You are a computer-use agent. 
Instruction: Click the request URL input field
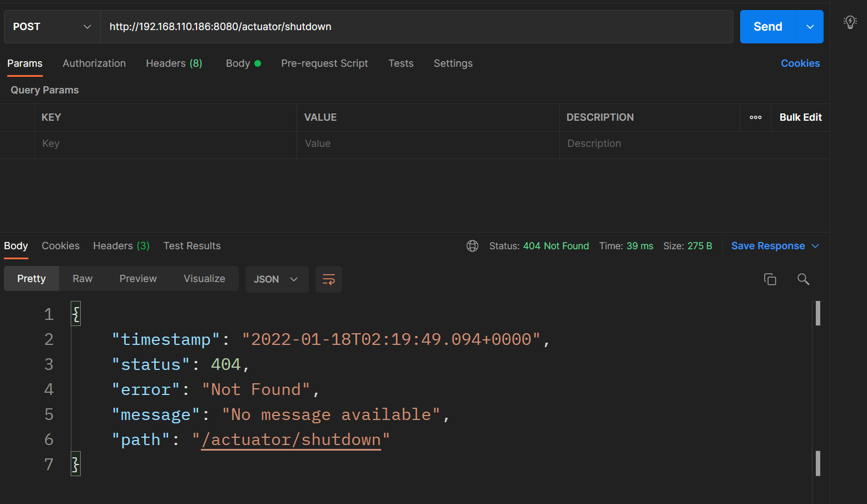(416, 27)
